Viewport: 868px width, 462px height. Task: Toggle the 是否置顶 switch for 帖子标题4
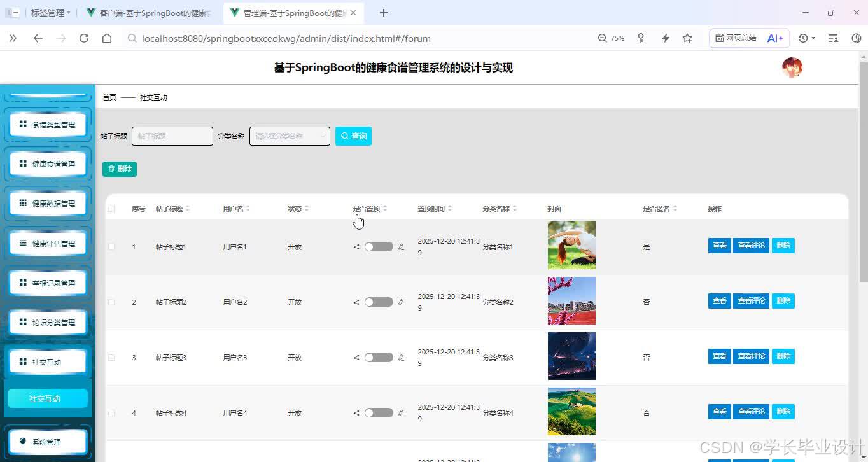click(x=379, y=413)
